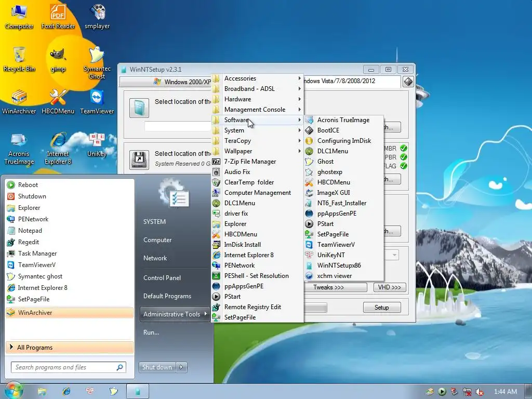Open Administrative Tools in Start menu

175,314
